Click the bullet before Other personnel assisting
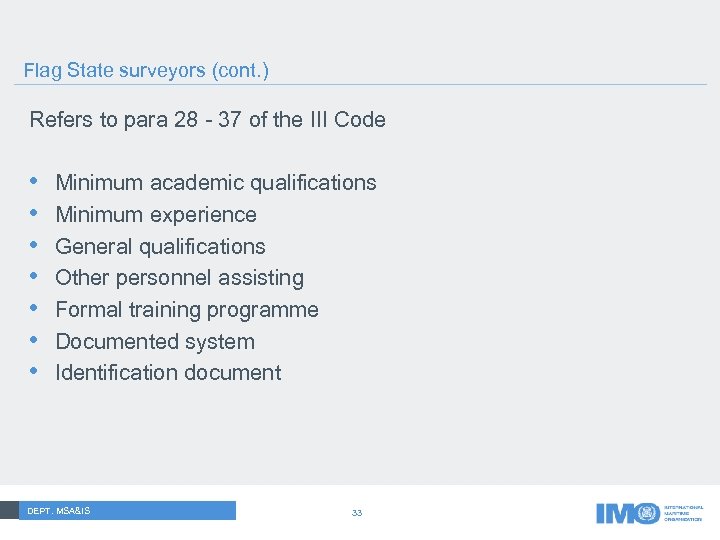Screen dimensions: 720x540 35,277
